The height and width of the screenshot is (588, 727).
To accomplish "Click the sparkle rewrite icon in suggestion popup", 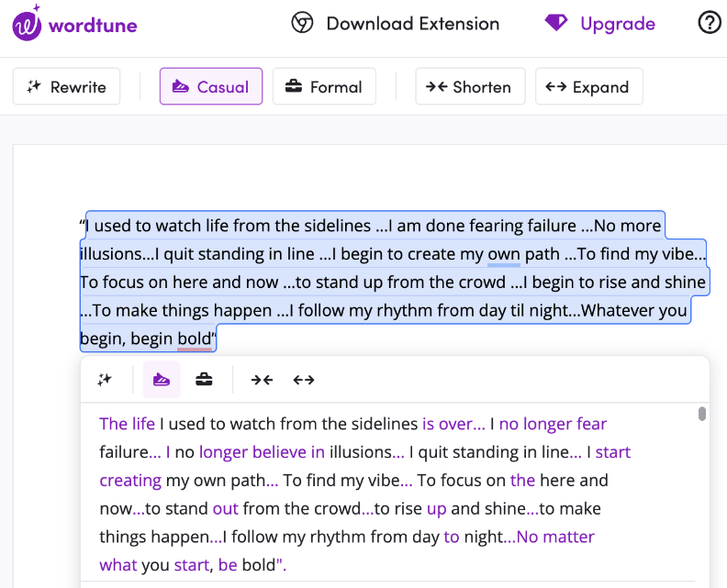I will click(105, 380).
